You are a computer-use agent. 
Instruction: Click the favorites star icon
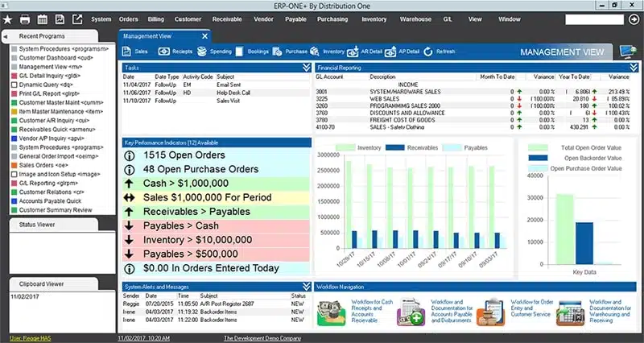7,19
